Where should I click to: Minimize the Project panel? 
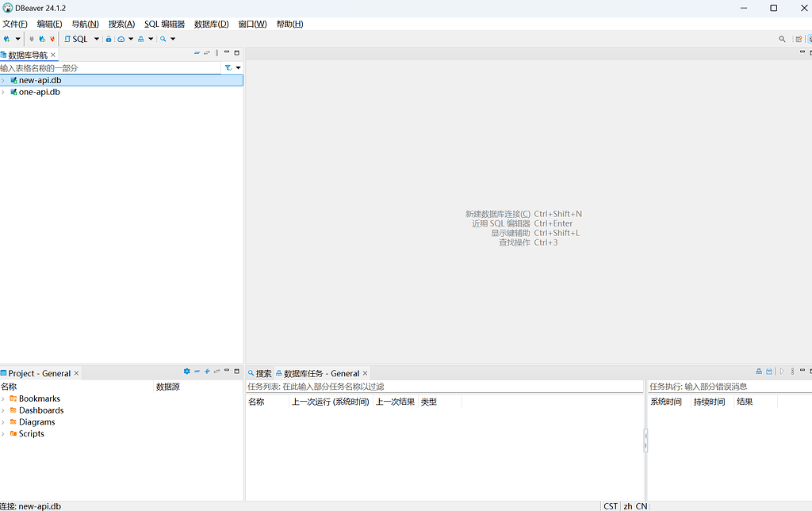(x=226, y=371)
